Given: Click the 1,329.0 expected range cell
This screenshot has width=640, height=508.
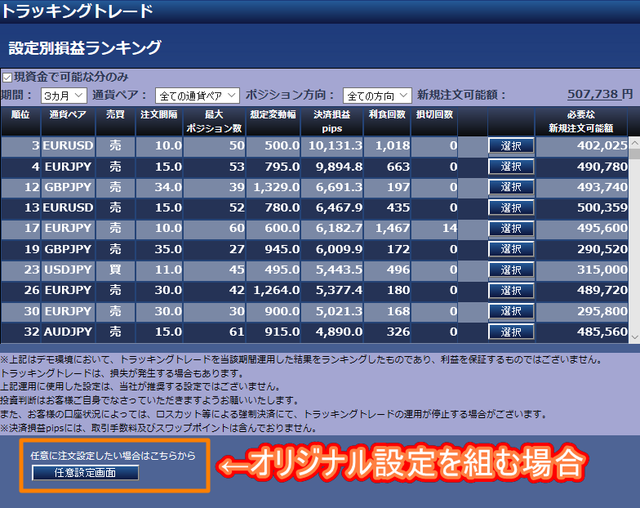Looking at the screenshot, I should tap(273, 187).
